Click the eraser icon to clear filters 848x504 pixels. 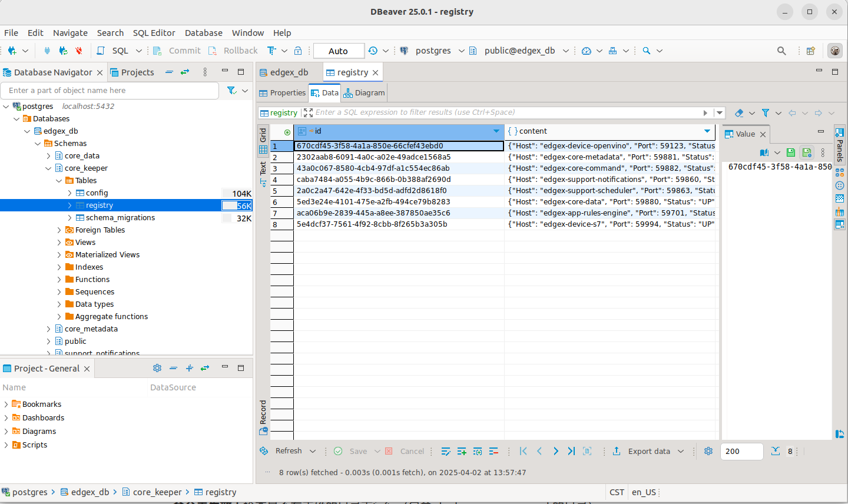click(739, 112)
